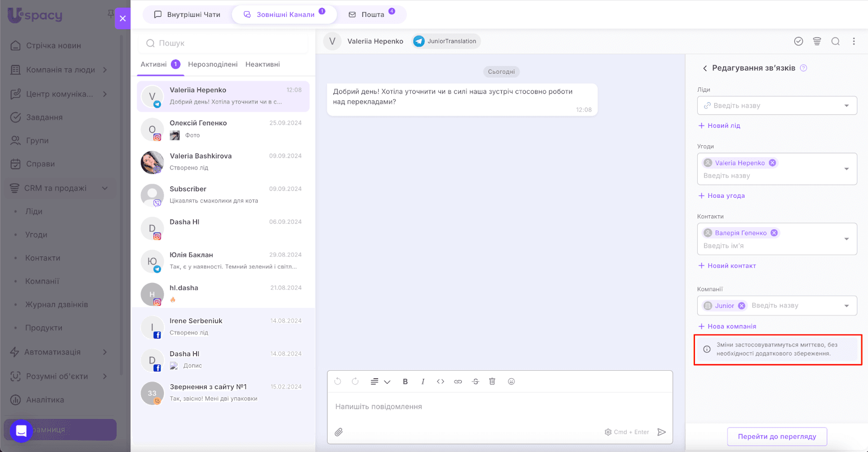The image size is (868, 452).
Task: Apply italic formatting in message editor
Action: pyautogui.click(x=423, y=382)
